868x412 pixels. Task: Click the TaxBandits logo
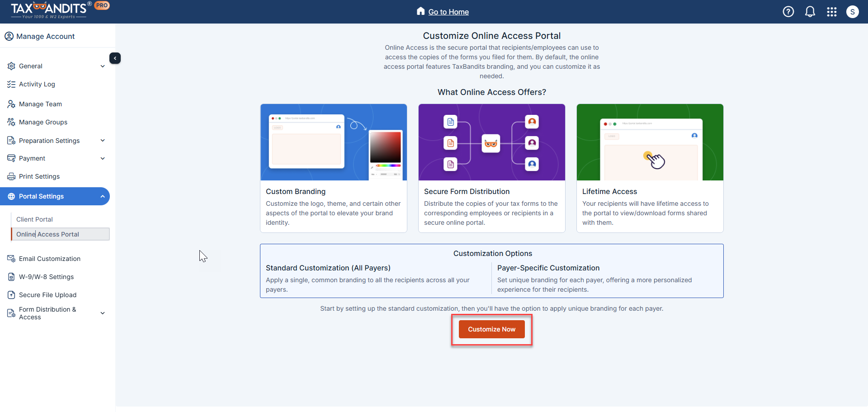(x=51, y=10)
